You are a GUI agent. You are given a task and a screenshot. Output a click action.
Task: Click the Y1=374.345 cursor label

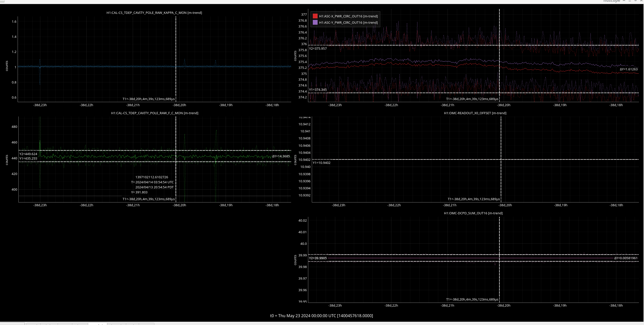point(318,90)
